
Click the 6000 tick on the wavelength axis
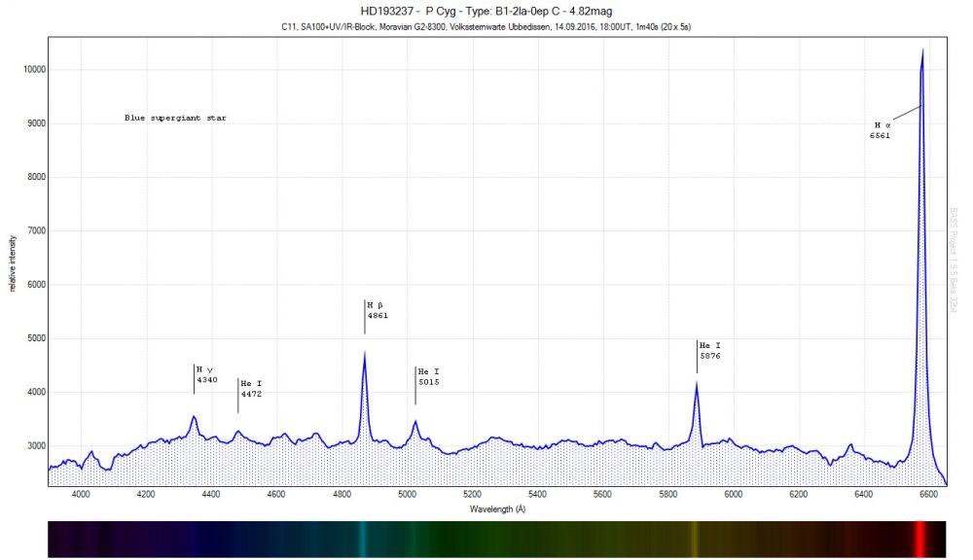point(734,494)
